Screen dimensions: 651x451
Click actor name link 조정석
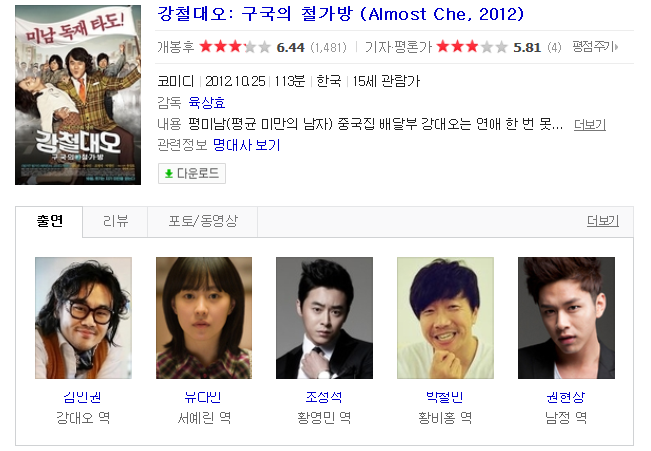tap(324, 397)
